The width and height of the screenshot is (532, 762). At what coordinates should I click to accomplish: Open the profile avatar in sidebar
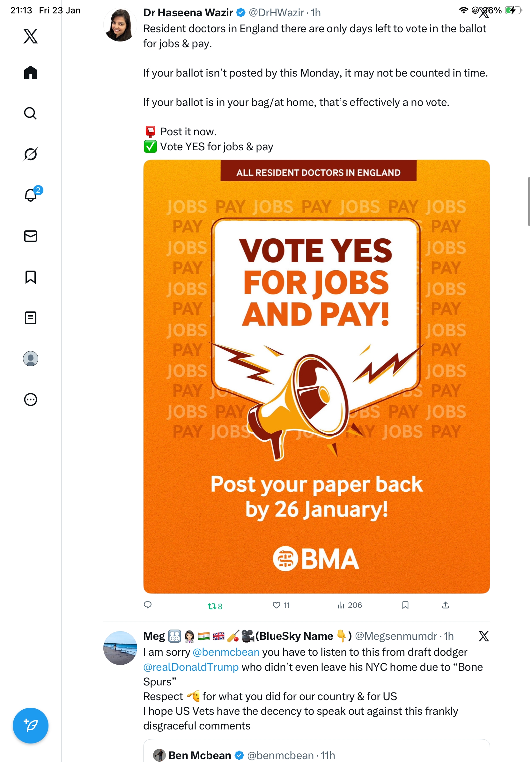[31, 358]
